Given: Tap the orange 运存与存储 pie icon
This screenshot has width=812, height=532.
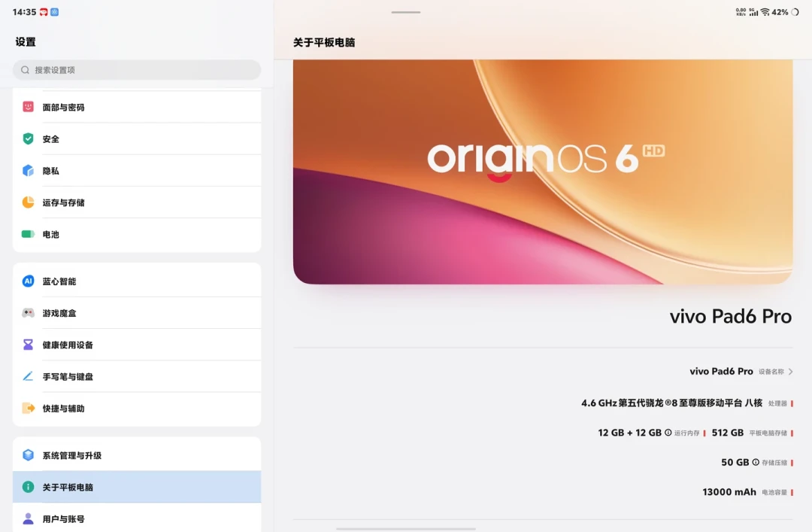Looking at the screenshot, I should [28, 202].
